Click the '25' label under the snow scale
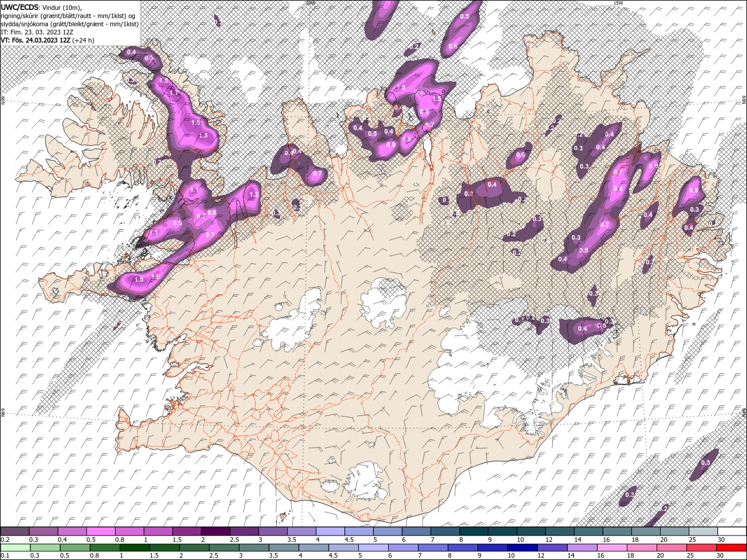The image size is (747, 560). (x=692, y=540)
